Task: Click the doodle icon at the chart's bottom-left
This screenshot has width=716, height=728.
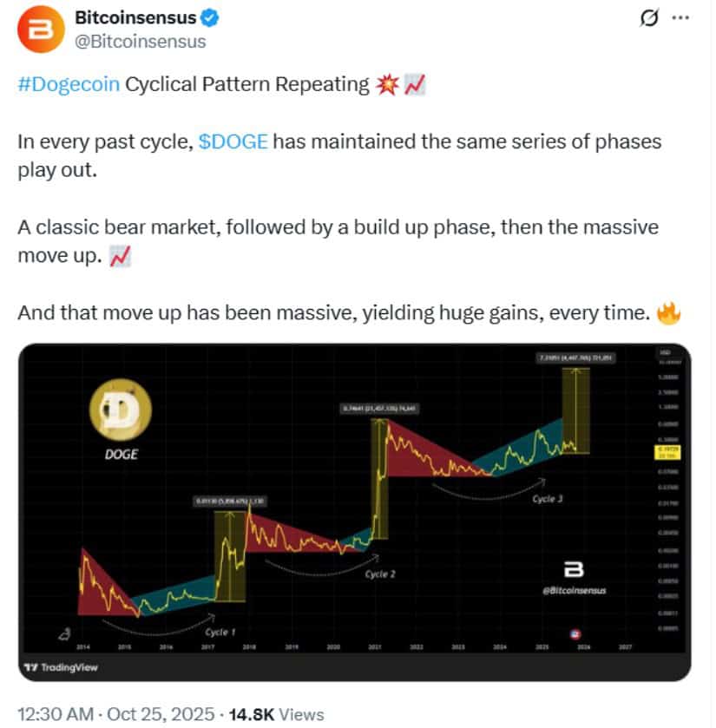Action: [63, 634]
